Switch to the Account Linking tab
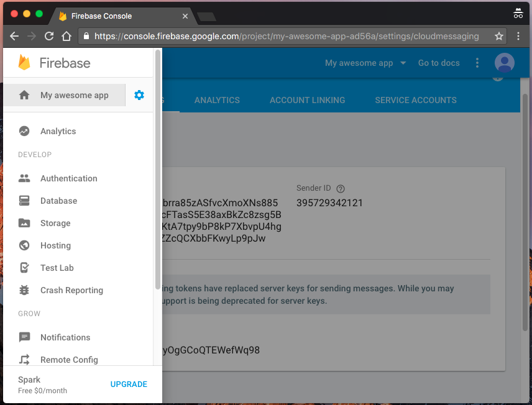The width and height of the screenshot is (532, 405). pyautogui.click(x=308, y=100)
